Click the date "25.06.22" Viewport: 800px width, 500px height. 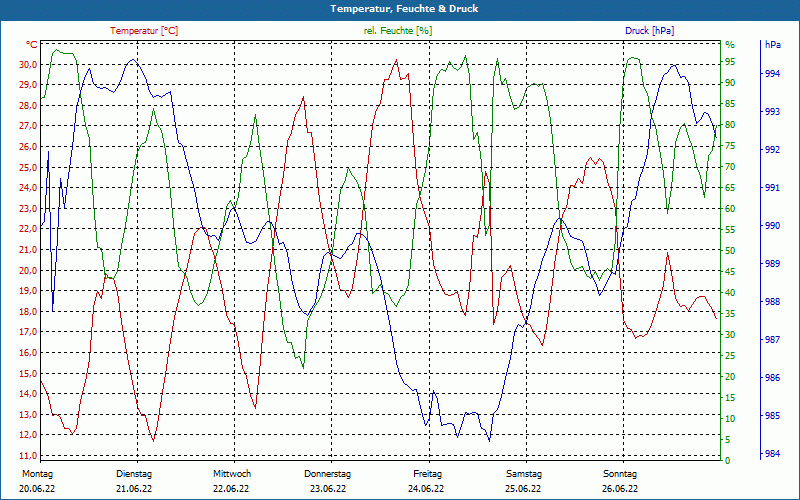point(523,489)
